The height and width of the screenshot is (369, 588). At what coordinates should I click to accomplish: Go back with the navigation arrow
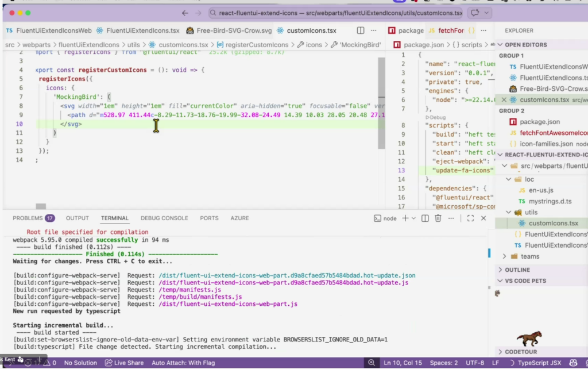(185, 13)
